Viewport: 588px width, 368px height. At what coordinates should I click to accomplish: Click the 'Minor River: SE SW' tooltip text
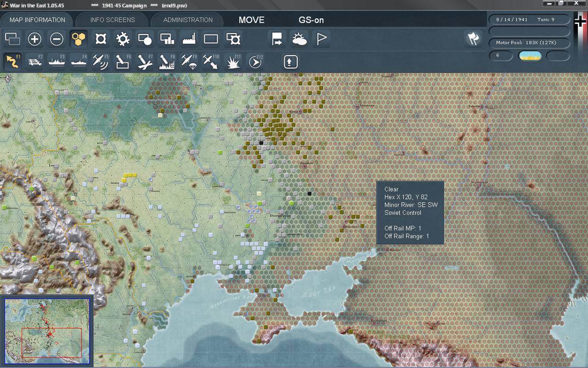click(411, 205)
